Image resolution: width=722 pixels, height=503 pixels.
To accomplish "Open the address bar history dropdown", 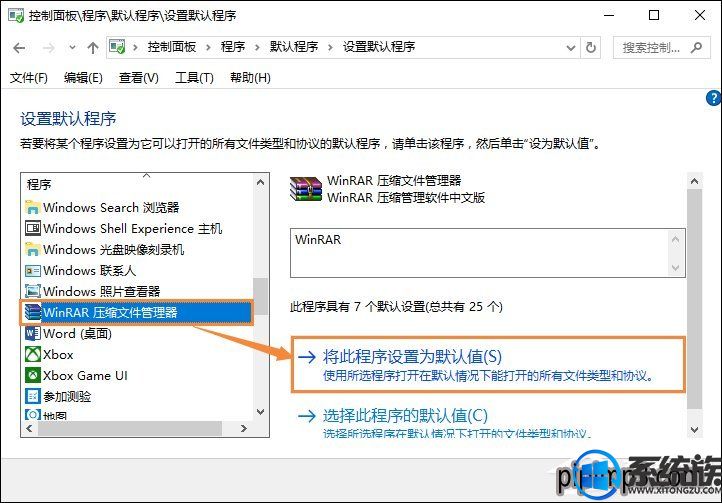I will [x=571, y=48].
